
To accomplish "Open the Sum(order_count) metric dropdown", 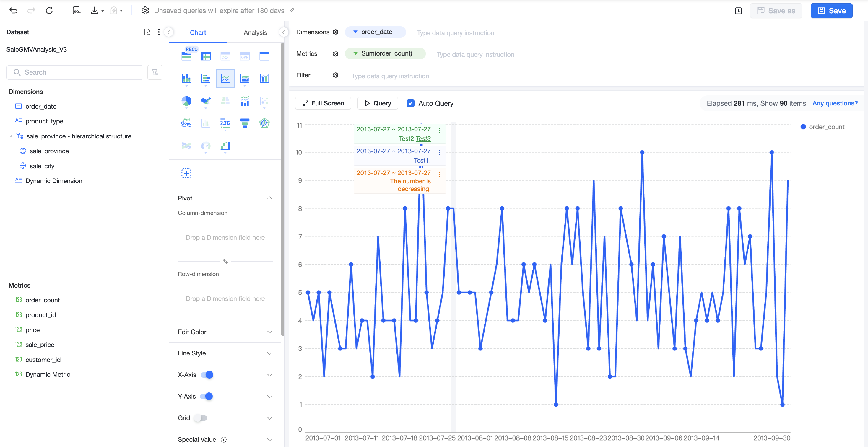I will (x=355, y=53).
